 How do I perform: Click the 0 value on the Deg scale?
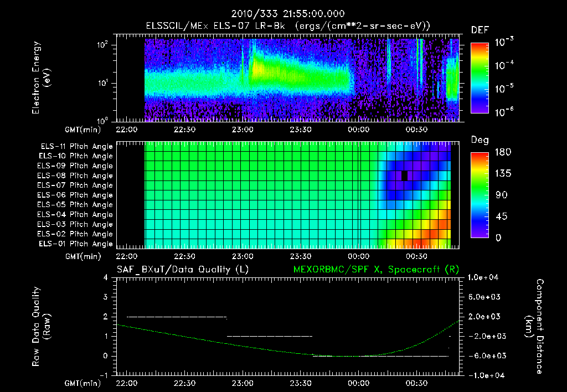click(x=499, y=238)
